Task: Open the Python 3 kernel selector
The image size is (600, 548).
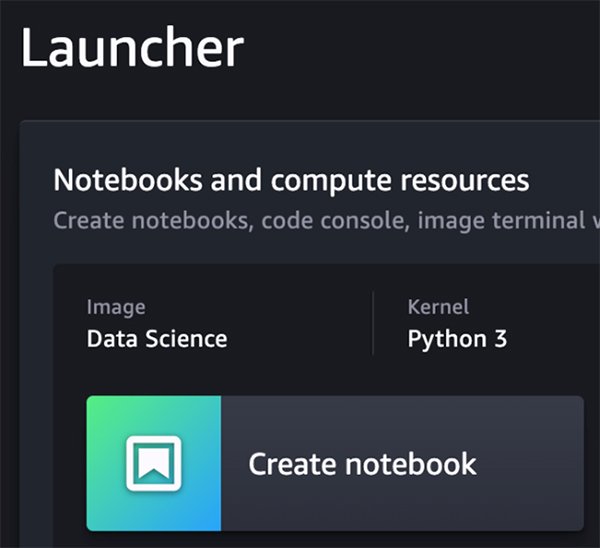Action: (x=457, y=339)
